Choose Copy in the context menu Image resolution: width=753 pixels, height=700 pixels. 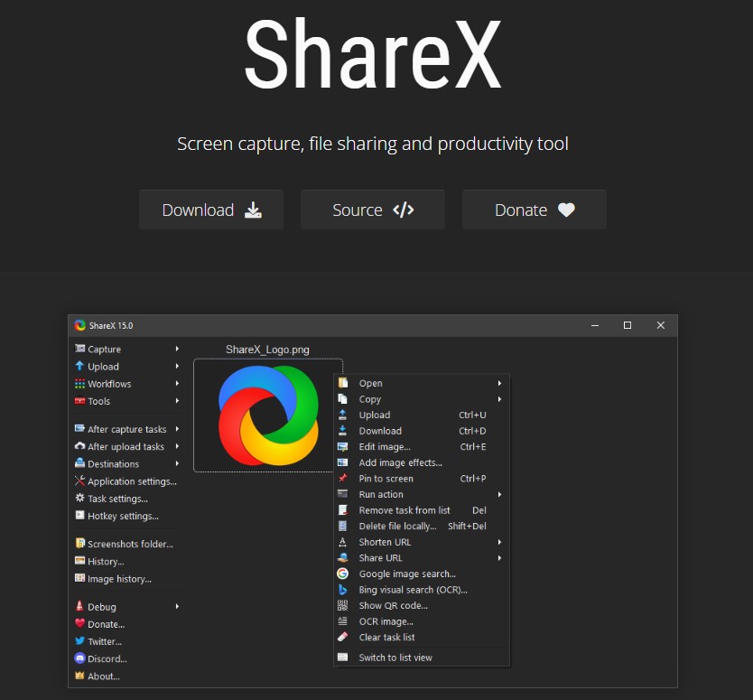point(421,398)
